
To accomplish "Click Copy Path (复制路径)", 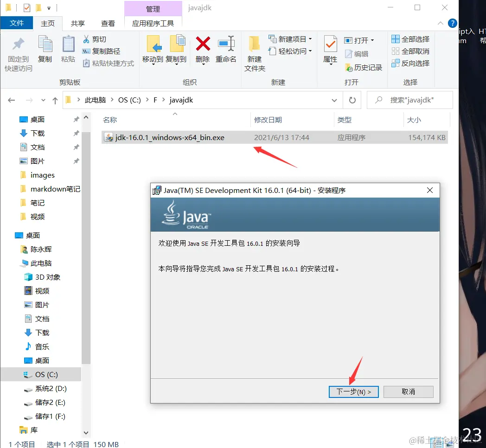I will (x=102, y=51).
